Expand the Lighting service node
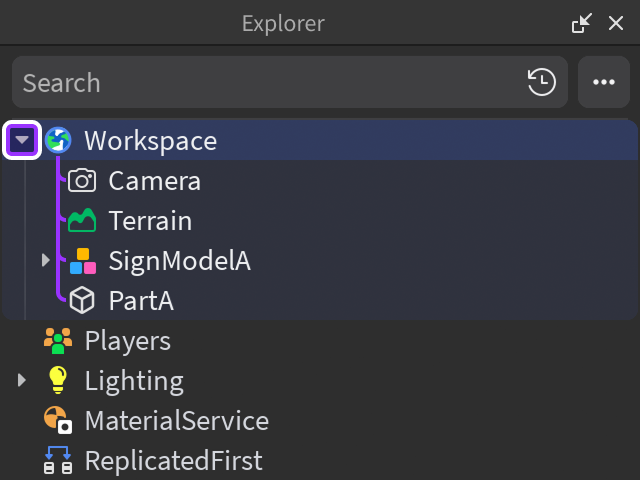 tap(22, 381)
